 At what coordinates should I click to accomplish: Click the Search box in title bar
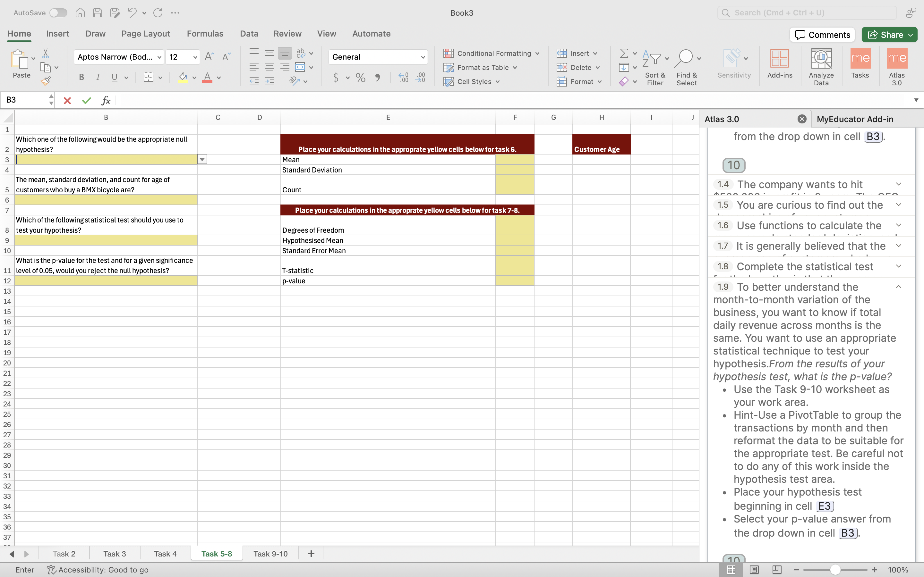click(806, 13)
